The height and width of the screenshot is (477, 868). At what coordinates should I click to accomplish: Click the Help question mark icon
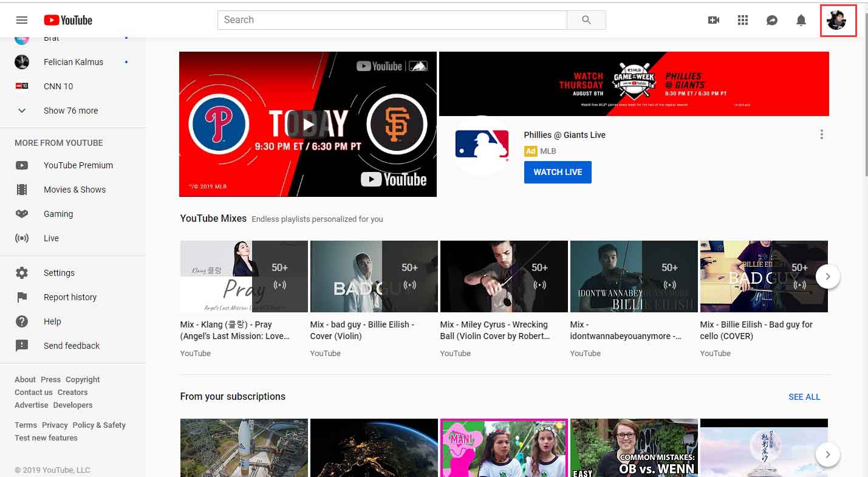[x=22, y=321]
